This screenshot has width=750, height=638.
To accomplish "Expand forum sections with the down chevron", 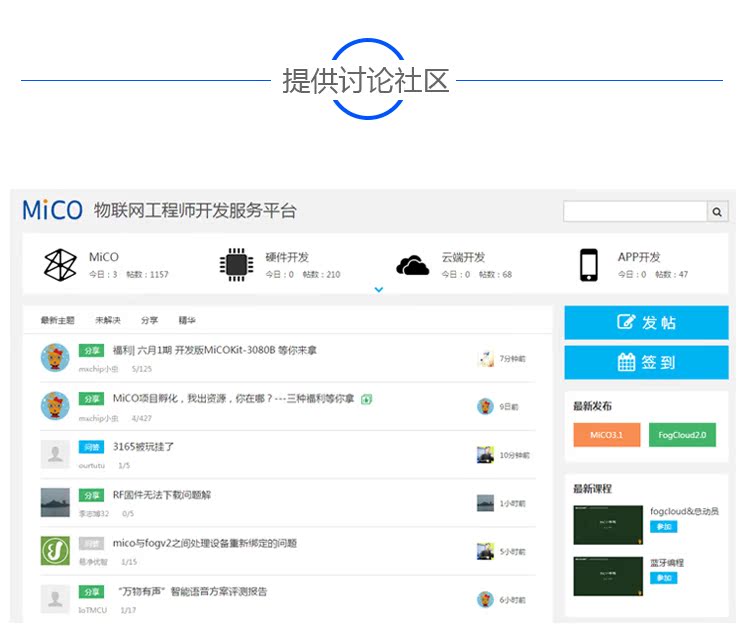I will 378,289.
